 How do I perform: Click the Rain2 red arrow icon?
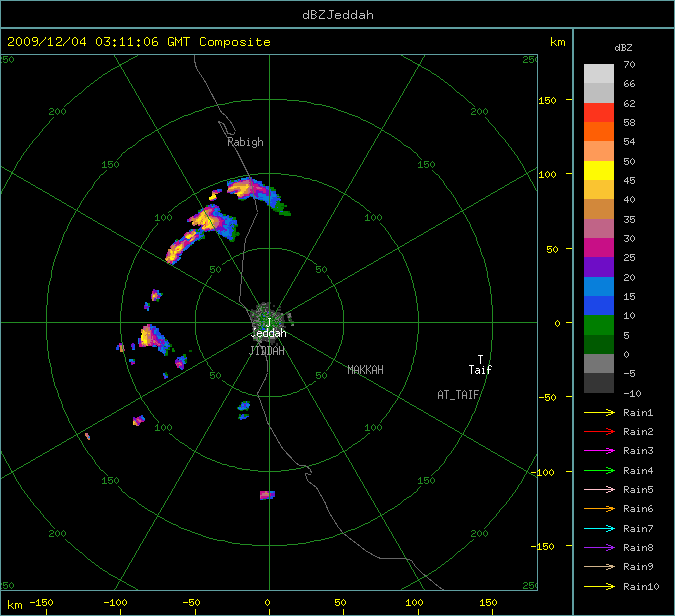(x=599, y=431)
